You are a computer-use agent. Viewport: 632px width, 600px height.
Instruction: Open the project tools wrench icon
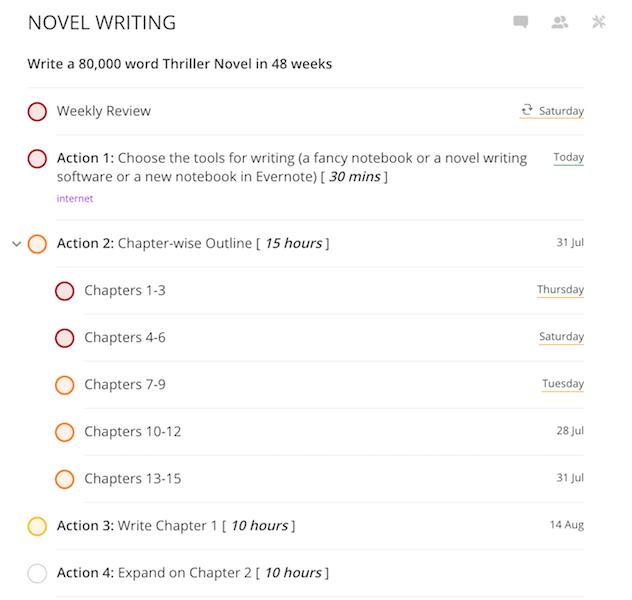(599, 22)
